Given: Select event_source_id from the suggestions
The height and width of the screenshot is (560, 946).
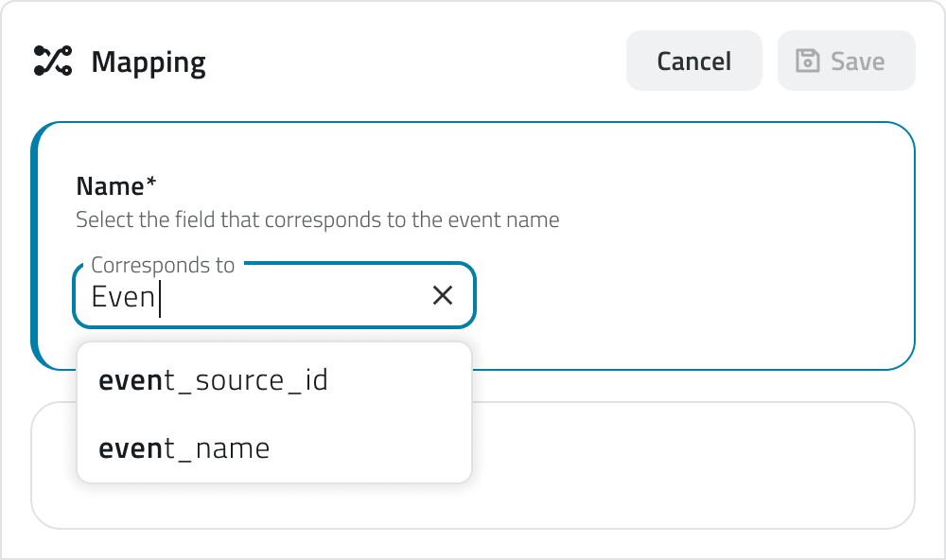Looking at the screenshot, I should (x=213, y=380).
